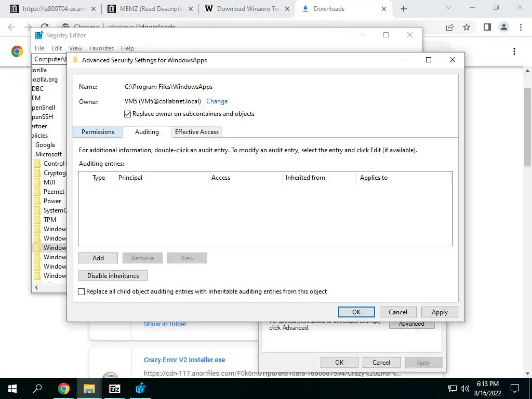This screenshot has width=532, height=399.
Task: Click Disable inheritance button
Action: click(x=113, y=275)
